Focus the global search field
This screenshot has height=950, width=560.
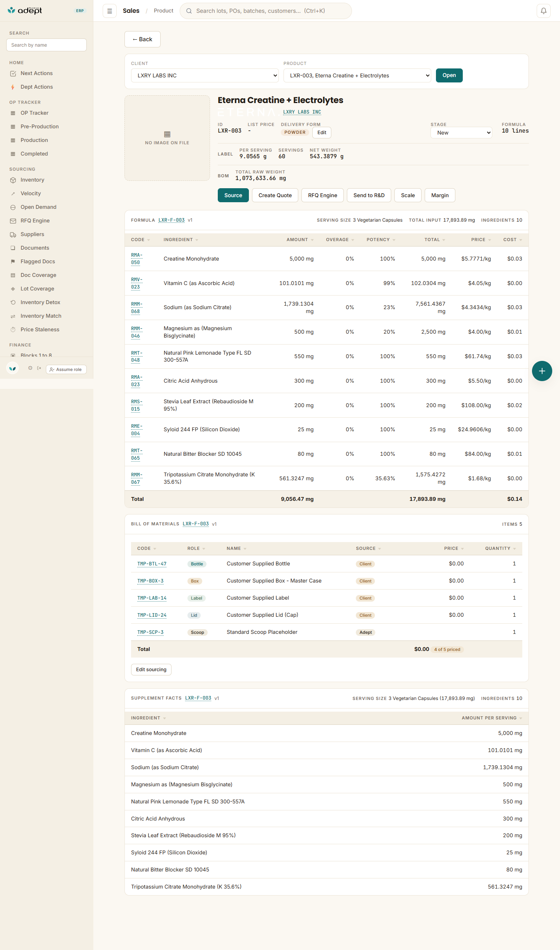point(266,11)
